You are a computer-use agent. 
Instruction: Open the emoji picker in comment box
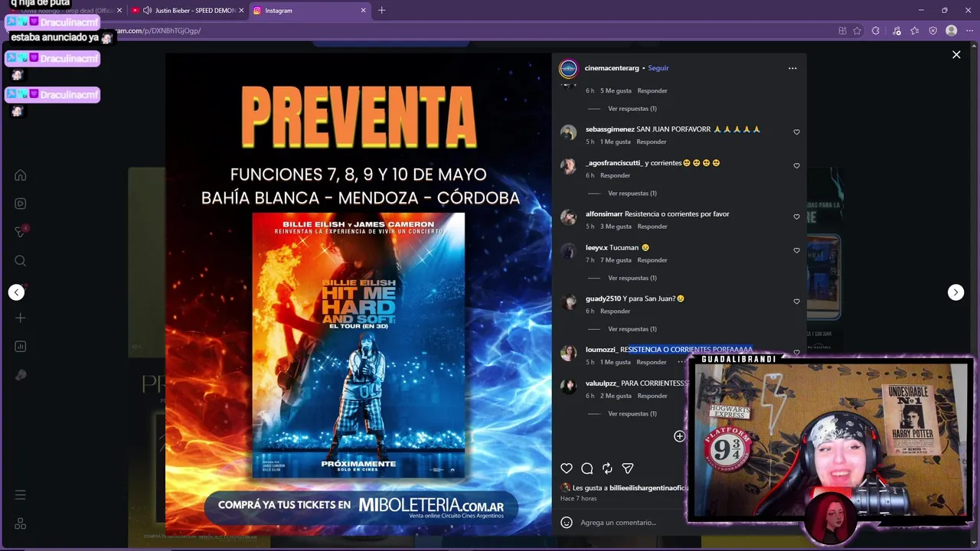[x=567, y=523]
